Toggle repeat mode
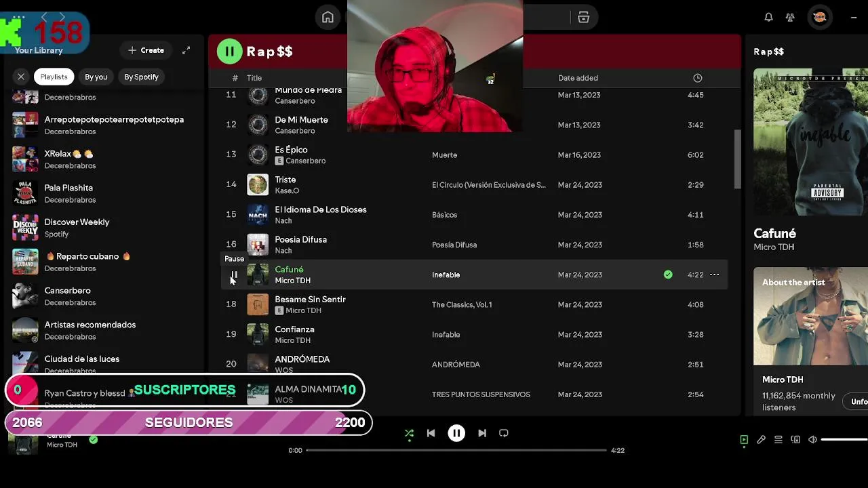The image size is (868, 488). point(504,433)
